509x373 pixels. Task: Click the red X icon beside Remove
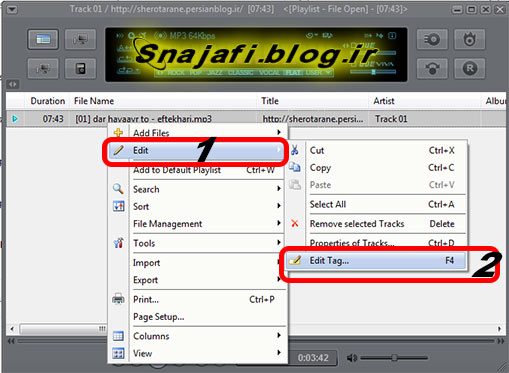coord(295,223)
